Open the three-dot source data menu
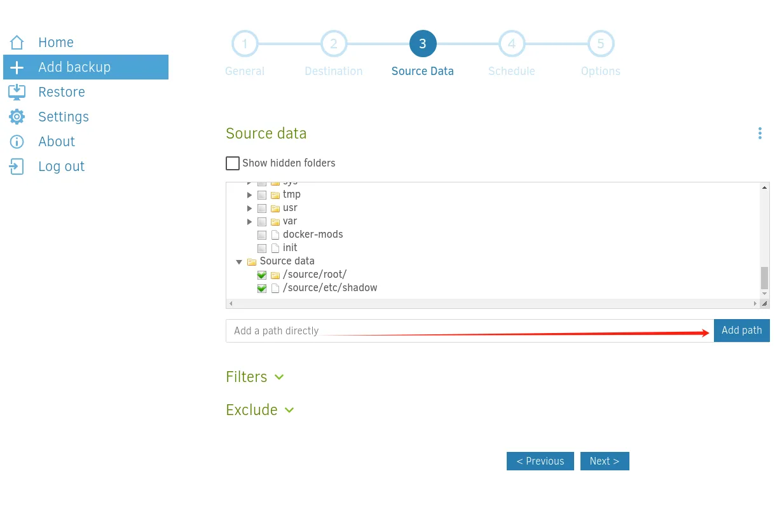 (760, 133)
